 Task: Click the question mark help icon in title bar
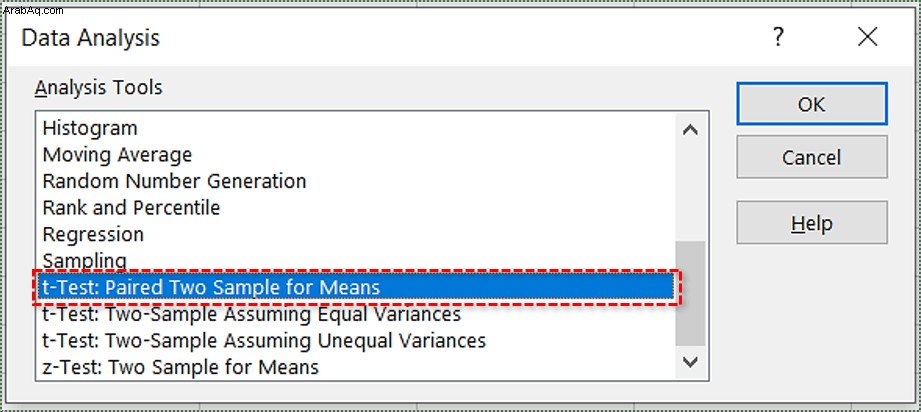point(778,38)
